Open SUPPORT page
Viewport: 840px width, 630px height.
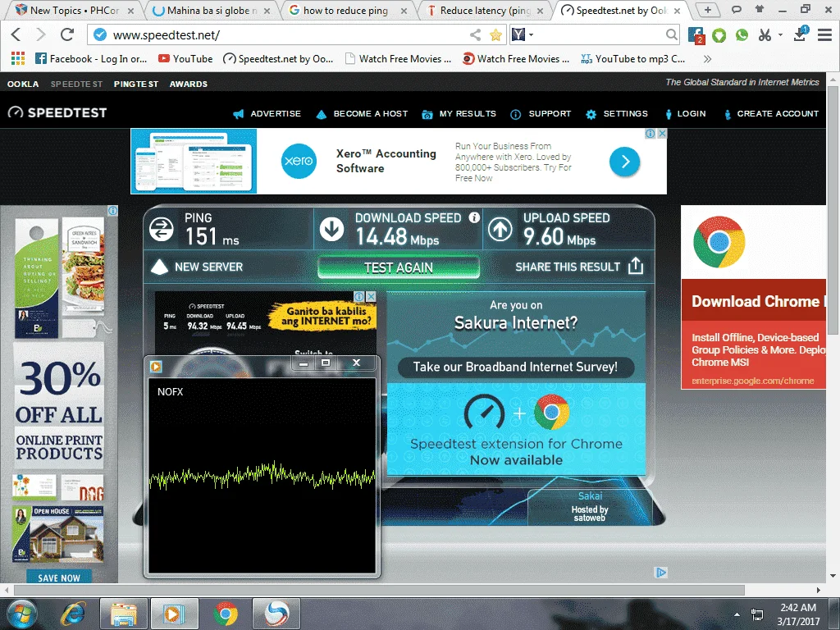(x=541, y=113)
